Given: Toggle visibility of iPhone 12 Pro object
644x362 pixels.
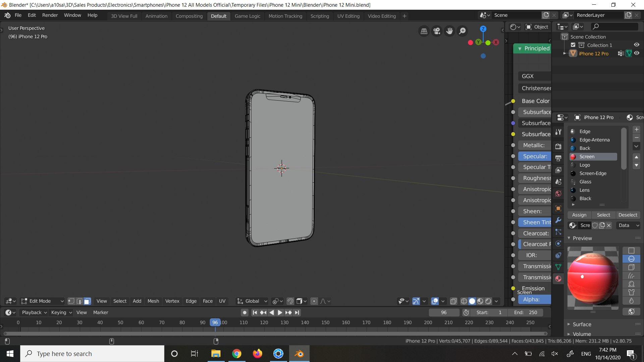Looking at the screenshot, I should pyautogui.click(x=637, y=53).
